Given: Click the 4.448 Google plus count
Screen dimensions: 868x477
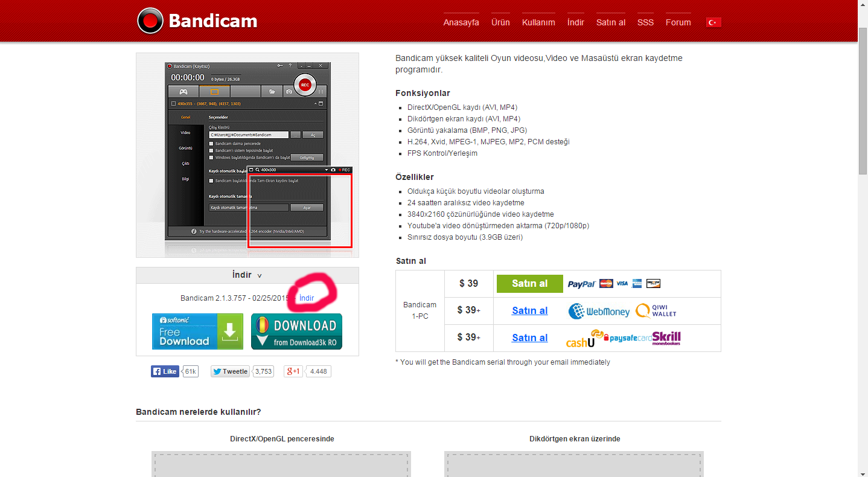Looking at the screenshot, I should pyautogui.click(x=318, y=371).
